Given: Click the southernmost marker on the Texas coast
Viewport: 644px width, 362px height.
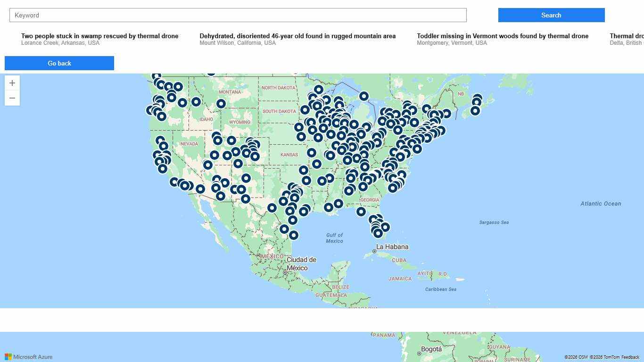Looking at the screenshot, I should [x=294, y=235].
